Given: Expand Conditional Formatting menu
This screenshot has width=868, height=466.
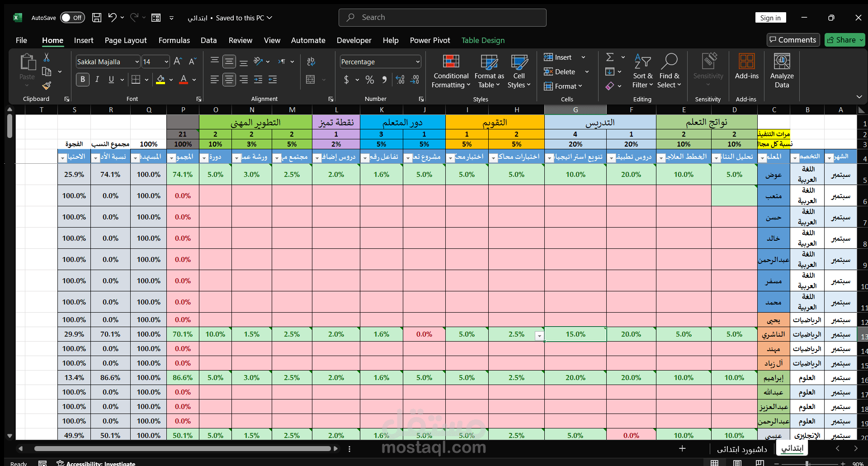Looking at the screenshot, I should coord(451,71).
